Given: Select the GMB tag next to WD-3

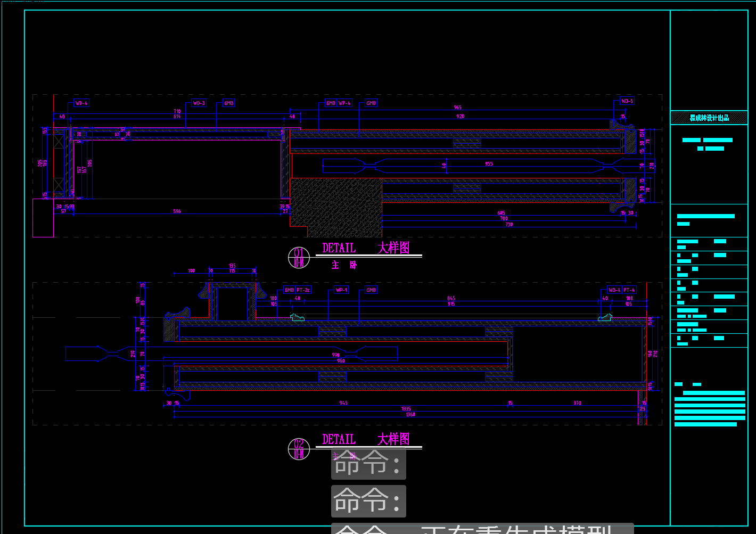Looking at the screenshot, I should click(x=228, y=103).
